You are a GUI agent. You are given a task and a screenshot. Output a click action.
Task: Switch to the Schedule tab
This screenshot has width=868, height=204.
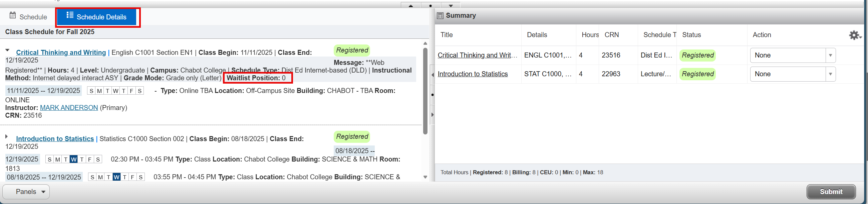point(28,17)
